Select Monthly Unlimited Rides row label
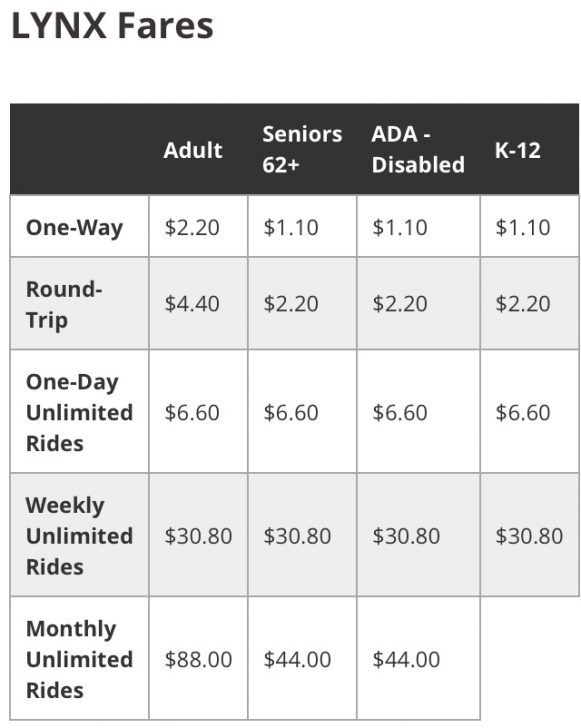Viewport: 581px width, 728px height. click(x=79, y=659)
